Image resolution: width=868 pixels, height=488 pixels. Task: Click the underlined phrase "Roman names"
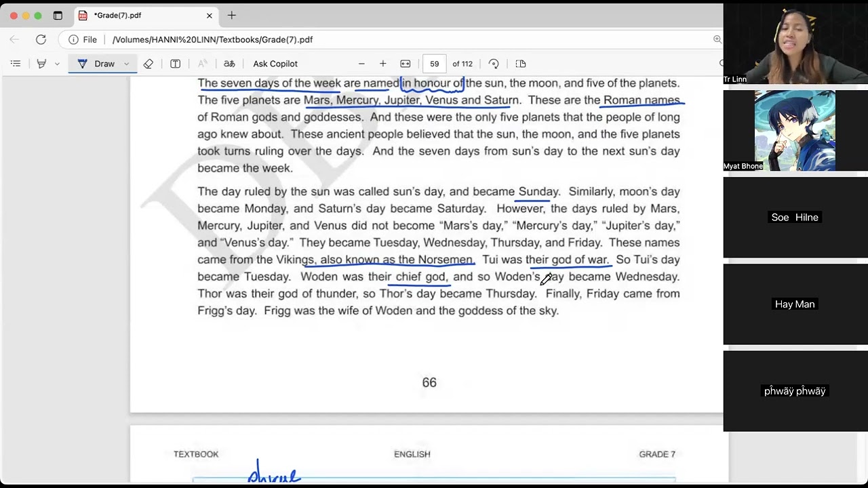coord(642,100)
